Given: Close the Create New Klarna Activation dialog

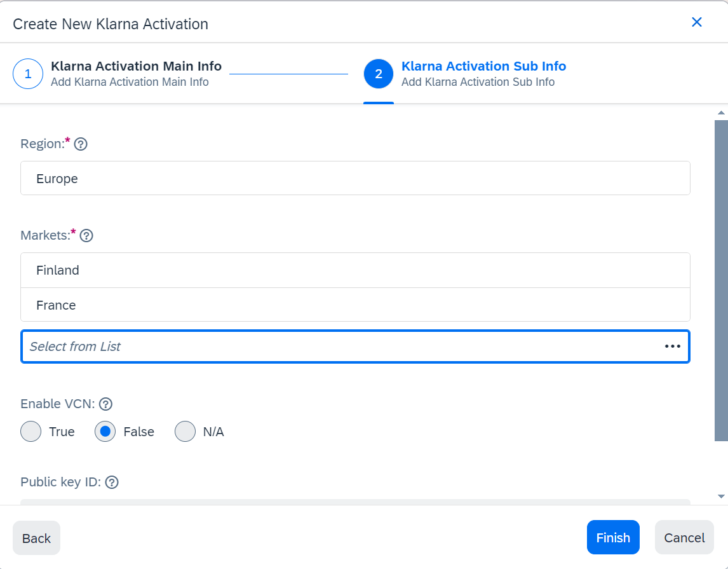Looking at the screenshot, I should [696, 22].
